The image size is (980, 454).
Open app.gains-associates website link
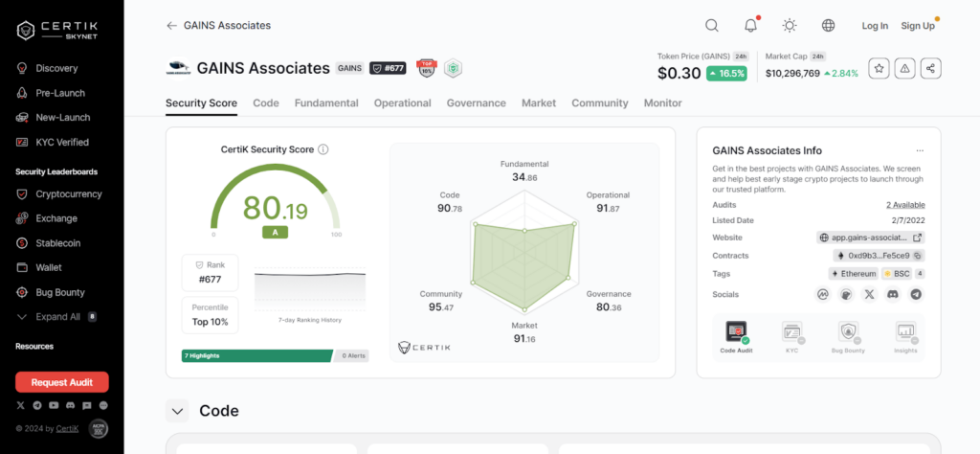tap(871, 238)
